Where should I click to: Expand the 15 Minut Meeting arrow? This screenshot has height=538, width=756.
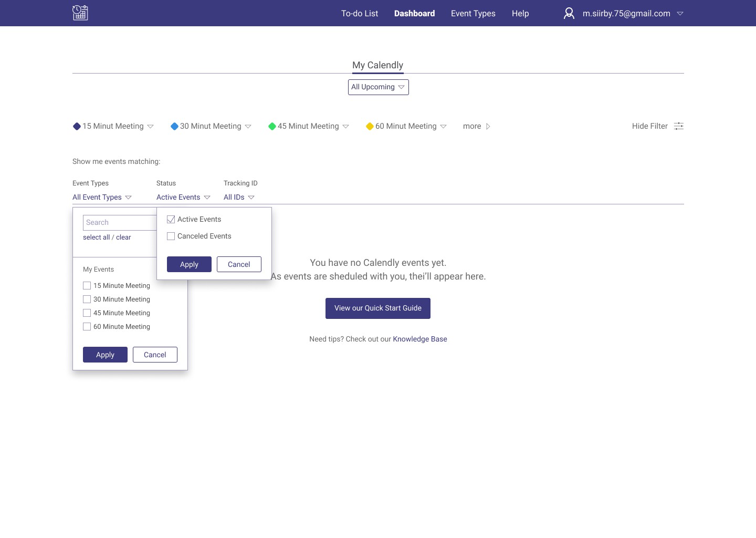pos(150,127)
